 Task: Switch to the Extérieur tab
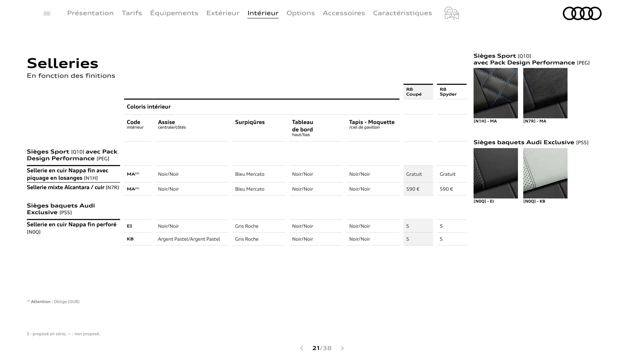pyautogui.click(x=223, y=13)
